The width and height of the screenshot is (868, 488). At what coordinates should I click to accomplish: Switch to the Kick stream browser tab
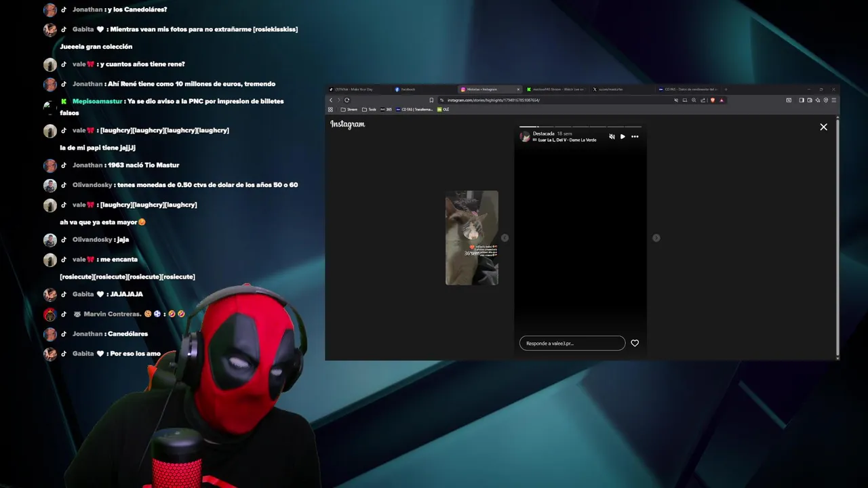[557, 89]
